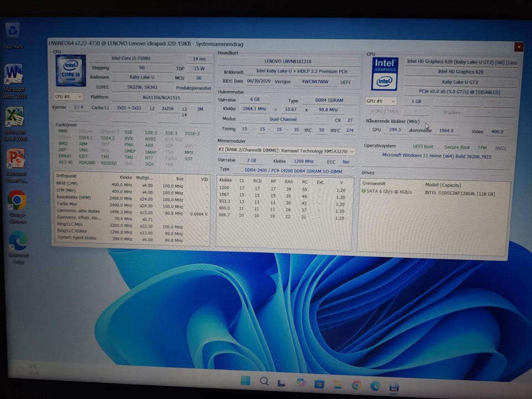The width and height of the screenshot is (532, 399).
Task: Select Microsoft Word 2010 desktop shortcut
Action: pyautogui.click(x=14, y=81)
